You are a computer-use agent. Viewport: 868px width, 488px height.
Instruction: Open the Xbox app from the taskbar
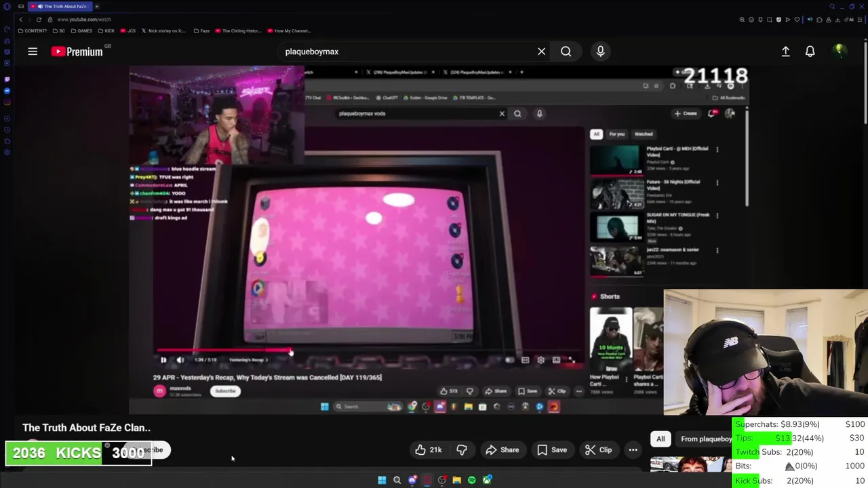point(487,480)
